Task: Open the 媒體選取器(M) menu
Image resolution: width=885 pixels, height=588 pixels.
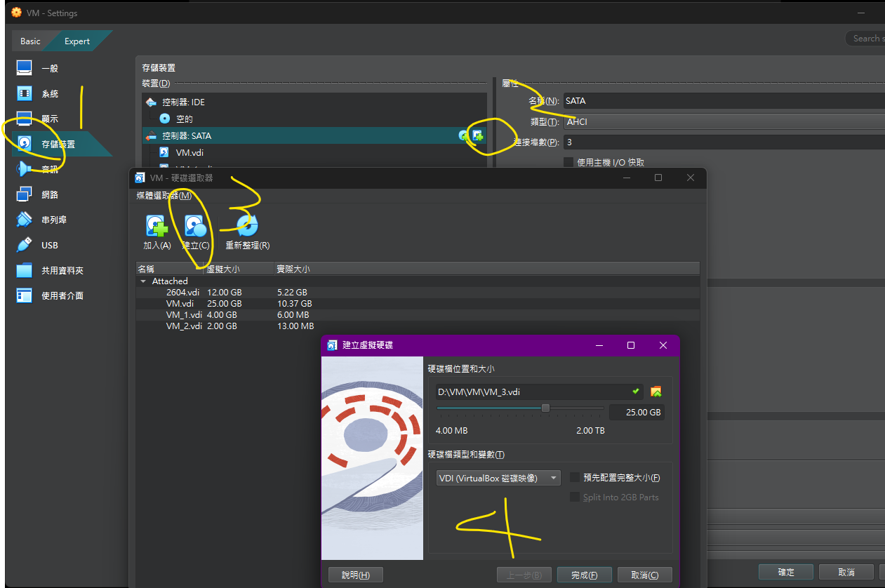Action: click(x=164, y=196)
